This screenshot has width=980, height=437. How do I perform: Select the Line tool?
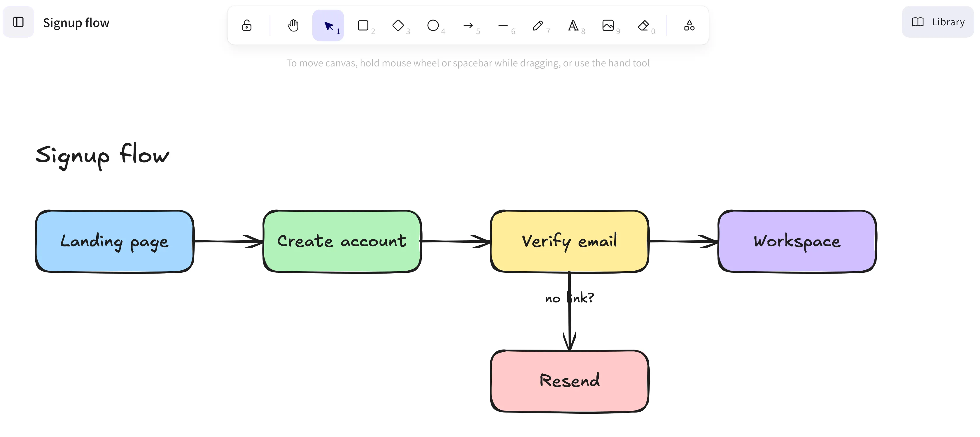tap(503, 25)
